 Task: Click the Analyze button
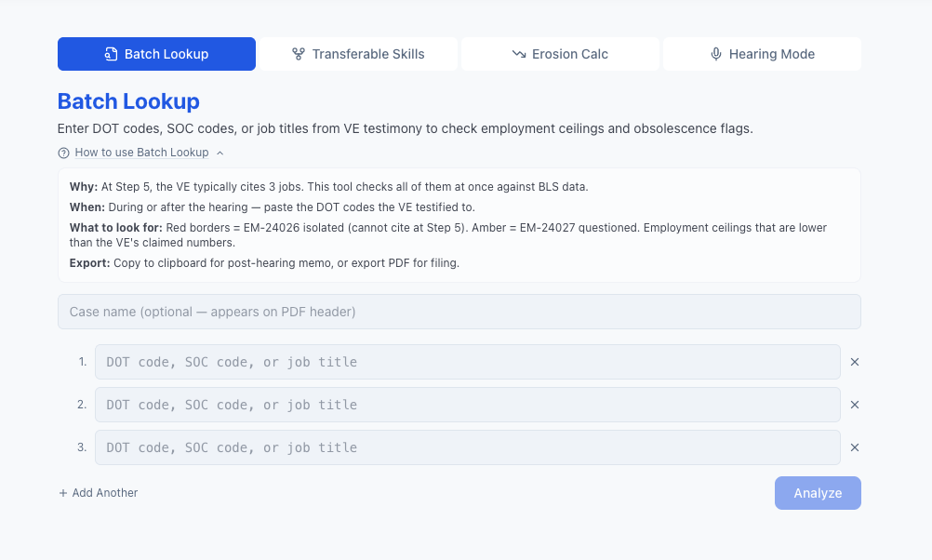tap(818, 493)
